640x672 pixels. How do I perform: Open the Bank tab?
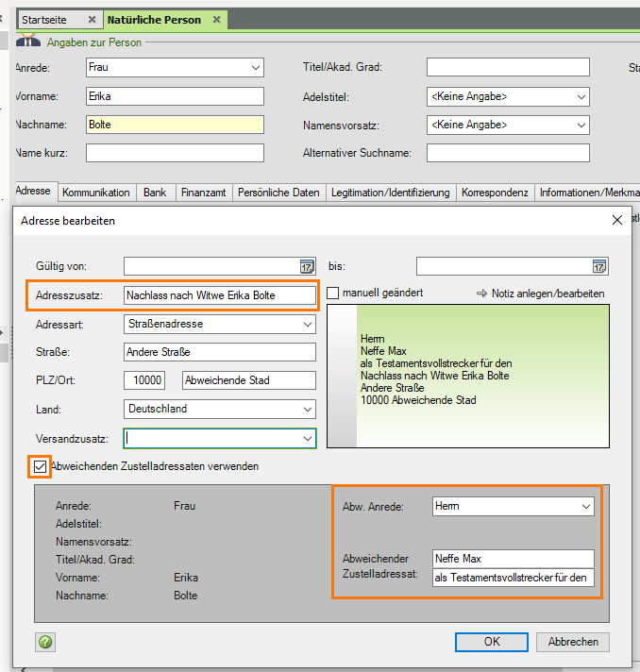155,193
